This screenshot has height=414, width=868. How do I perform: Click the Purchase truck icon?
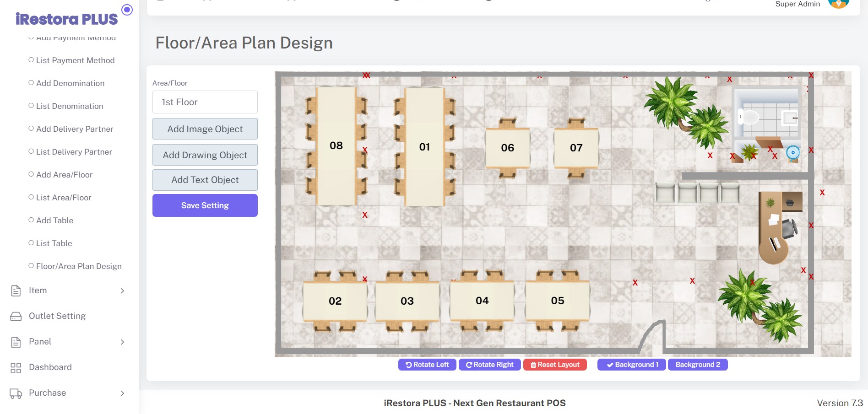point(16,393)
